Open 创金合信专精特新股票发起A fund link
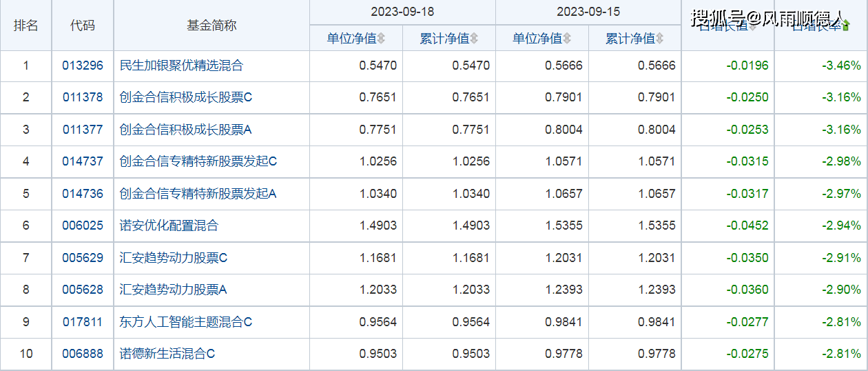868x371 pixels. click(198, 194)
